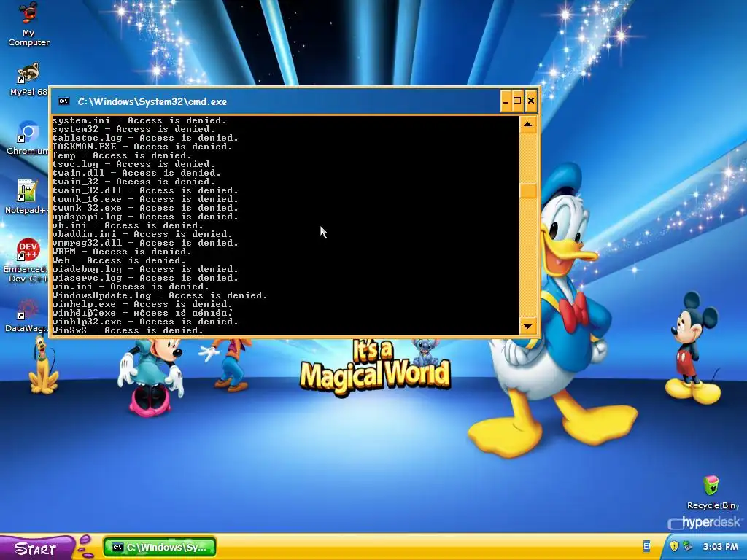
Task: Open the Notepad++ desktop shortcut
Action: coord(27,197)
